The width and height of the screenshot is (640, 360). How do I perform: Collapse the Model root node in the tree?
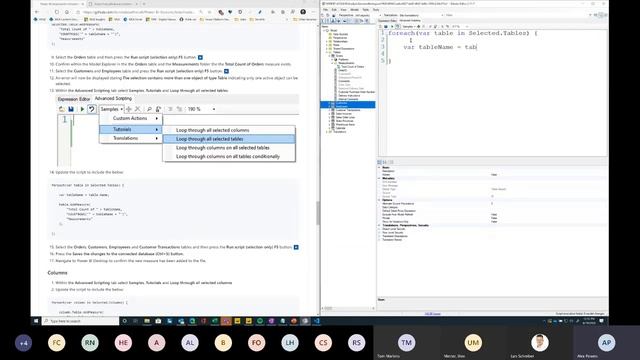tap(324, 30)
